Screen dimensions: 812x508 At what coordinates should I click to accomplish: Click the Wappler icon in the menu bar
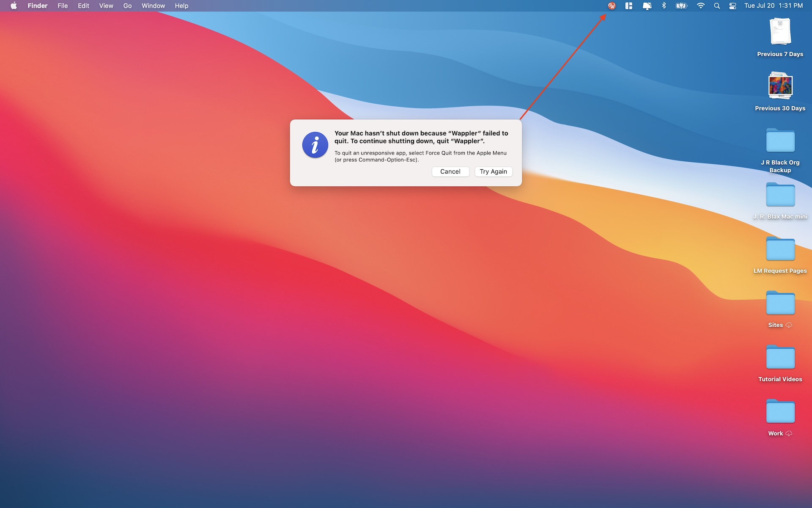(x=612, y=6)
